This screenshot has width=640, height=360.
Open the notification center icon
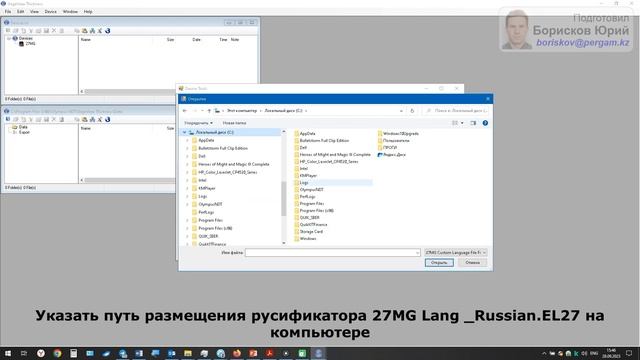click(x=629, y=353)
